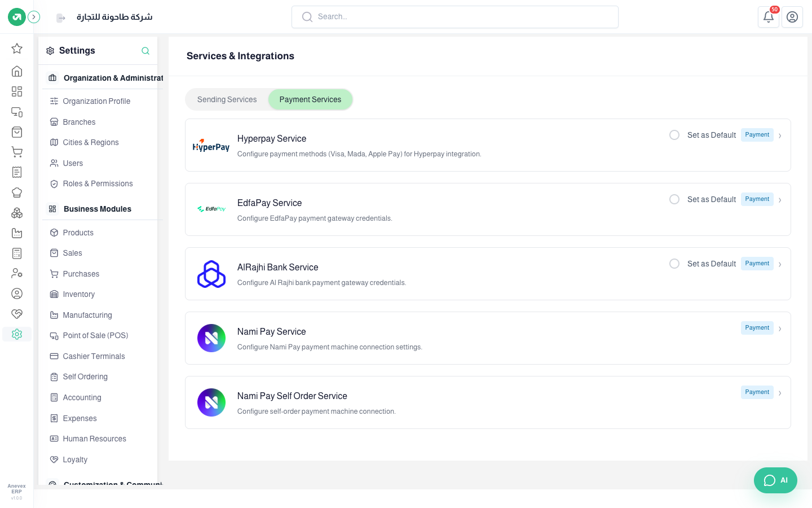Viewport: 812px width, 508px height.
Task: Switch to the Sending Services tab
Action: pyautogui.click(x=227, y=99)
